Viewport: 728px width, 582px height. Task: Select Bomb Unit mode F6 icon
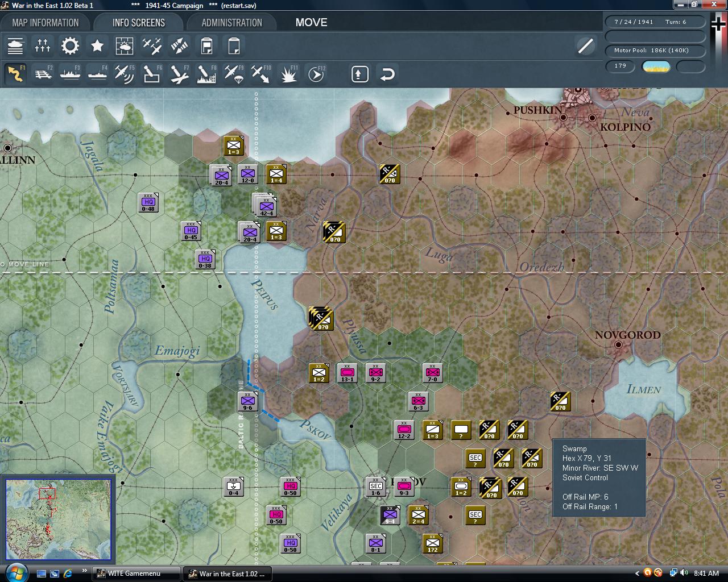point(152,74)
